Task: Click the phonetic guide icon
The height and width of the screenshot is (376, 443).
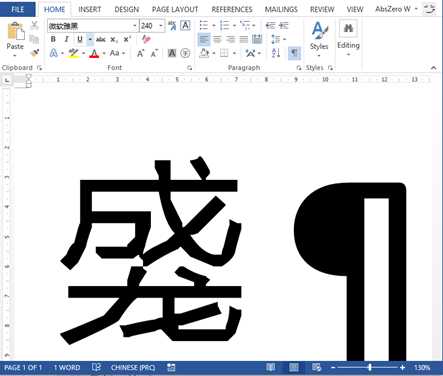Action: point(172,26)
